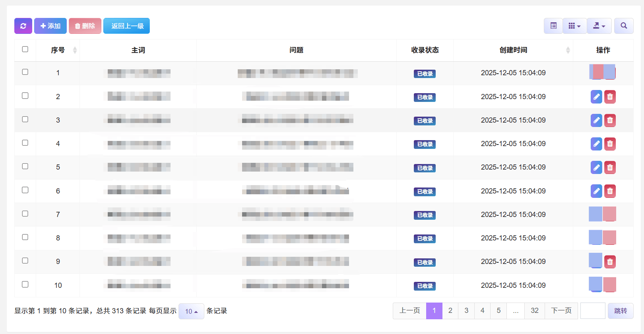This screenshot has height=334, width=644.
Task: Delete the record in row 9
Action: coord(610,262)
